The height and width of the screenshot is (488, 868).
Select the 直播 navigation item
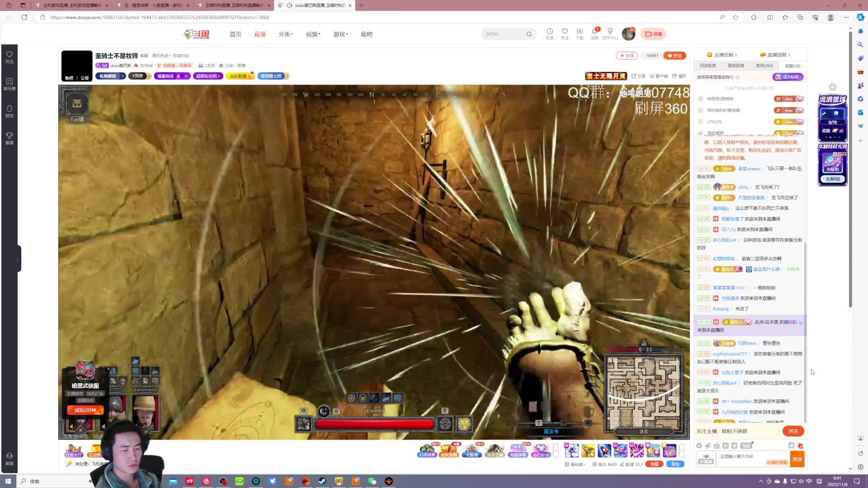[259, 34]
